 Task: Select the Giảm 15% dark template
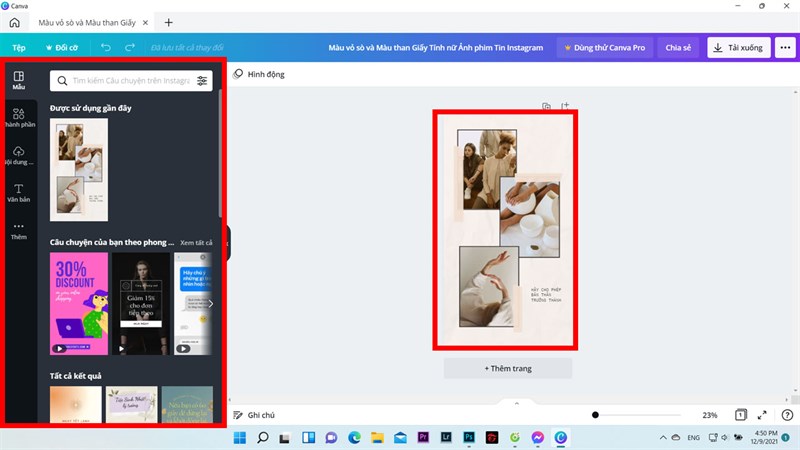[x=141, y=304]
